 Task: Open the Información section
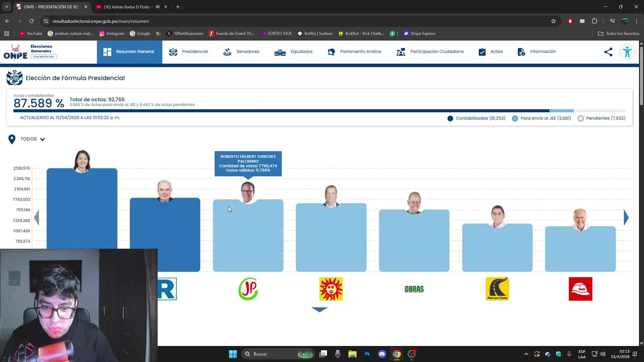(x=536, y=52)
